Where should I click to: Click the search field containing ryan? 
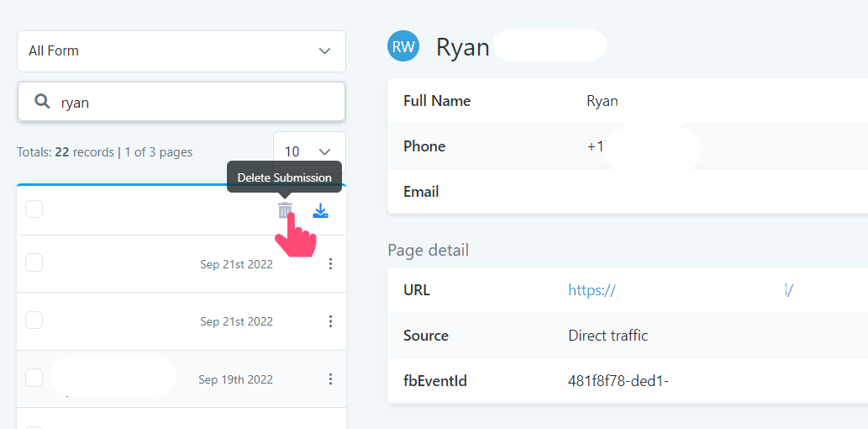[x=181, y=102]
